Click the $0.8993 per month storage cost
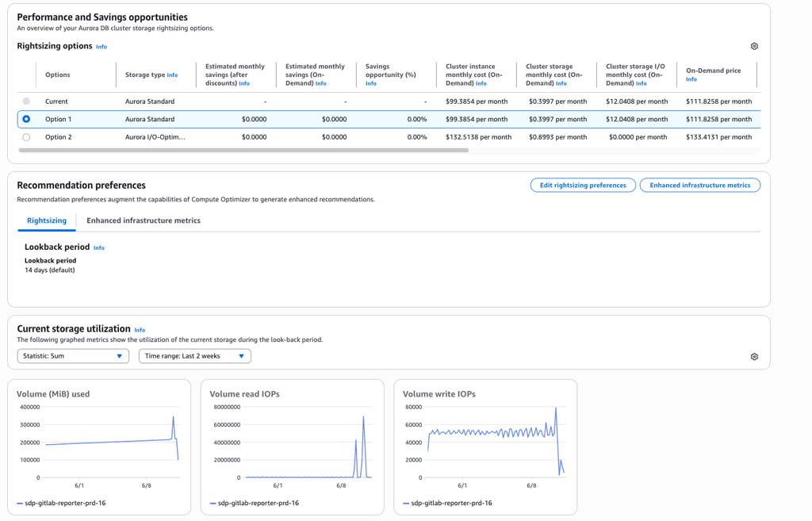The height and width of the screenshot is (521, 812). tap(557, 137)
